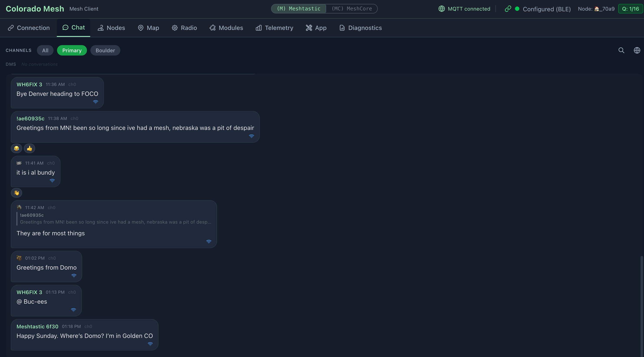Select the Boulder channel
This screenshot has height=357, width=644.
pos(105,50)
